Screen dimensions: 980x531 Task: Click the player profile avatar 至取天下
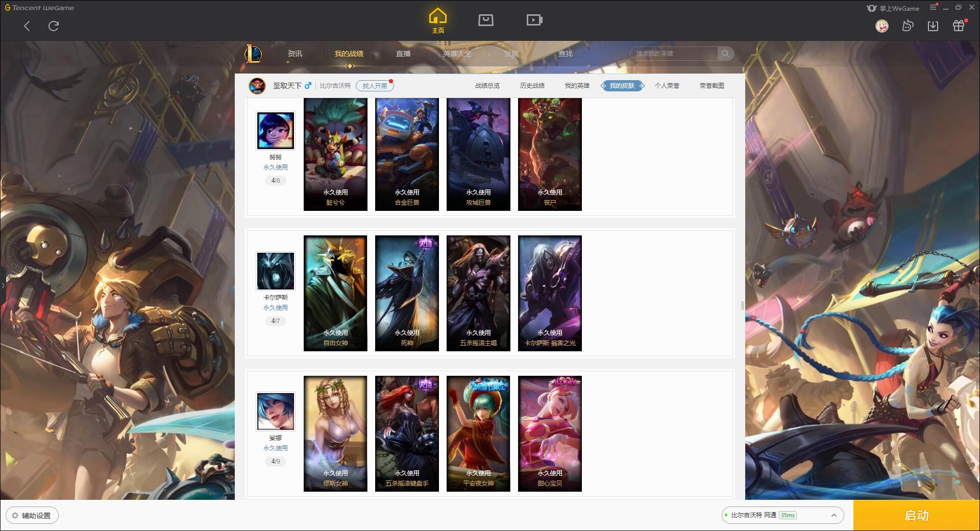[257, 85]
